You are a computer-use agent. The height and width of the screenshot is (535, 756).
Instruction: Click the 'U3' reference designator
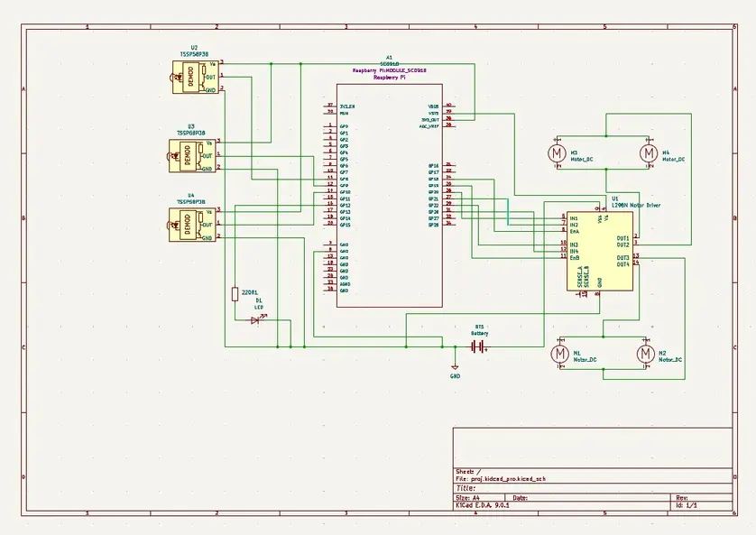click(x=191, y=127)
